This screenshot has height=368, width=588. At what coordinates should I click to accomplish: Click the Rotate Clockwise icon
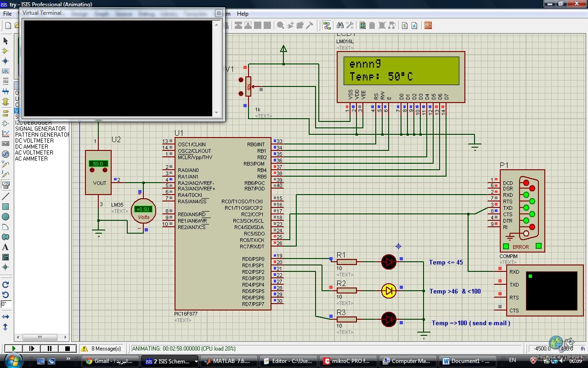(x=6, y=285)
